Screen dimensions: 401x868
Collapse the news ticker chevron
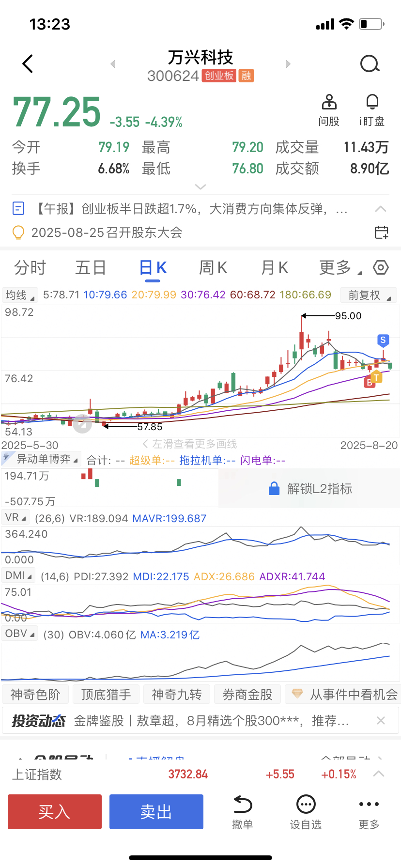381,209
